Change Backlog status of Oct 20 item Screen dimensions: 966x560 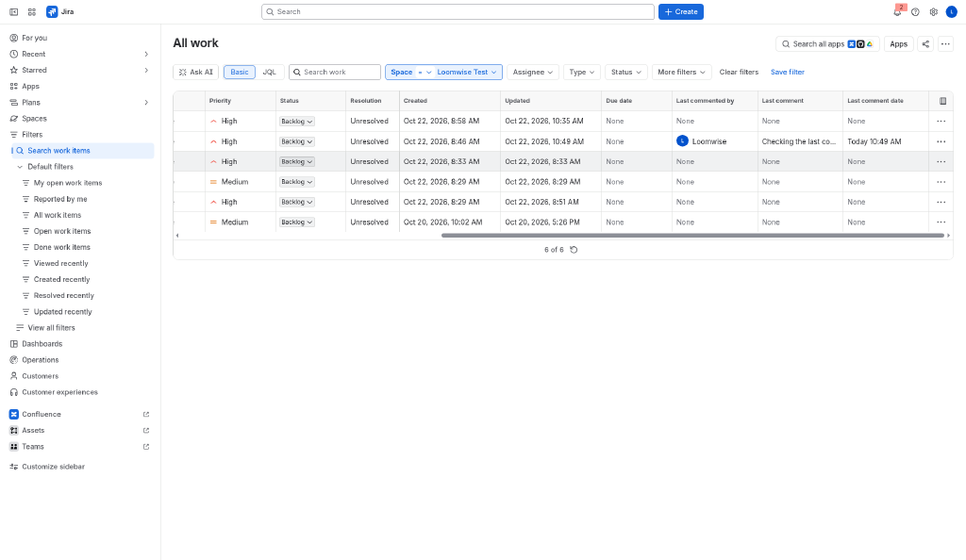[x=297, y=222]
